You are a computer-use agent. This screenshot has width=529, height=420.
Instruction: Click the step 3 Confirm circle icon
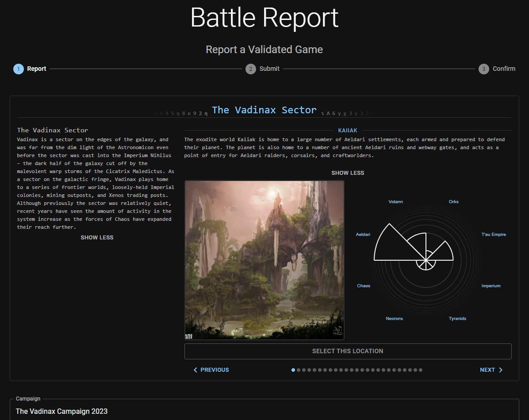(x=484, y=69)
